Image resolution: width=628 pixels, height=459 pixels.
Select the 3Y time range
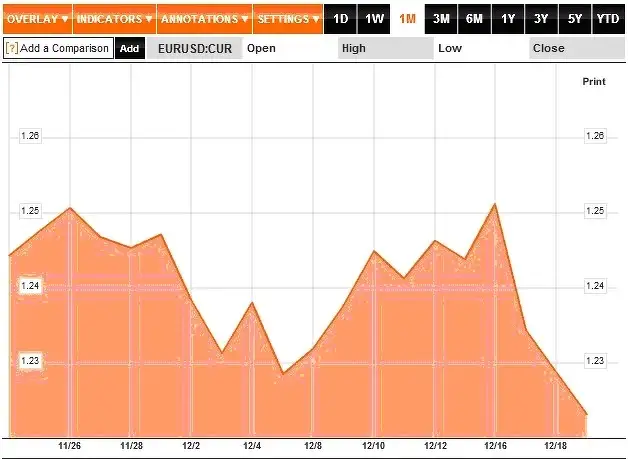(x=541, y=19)
